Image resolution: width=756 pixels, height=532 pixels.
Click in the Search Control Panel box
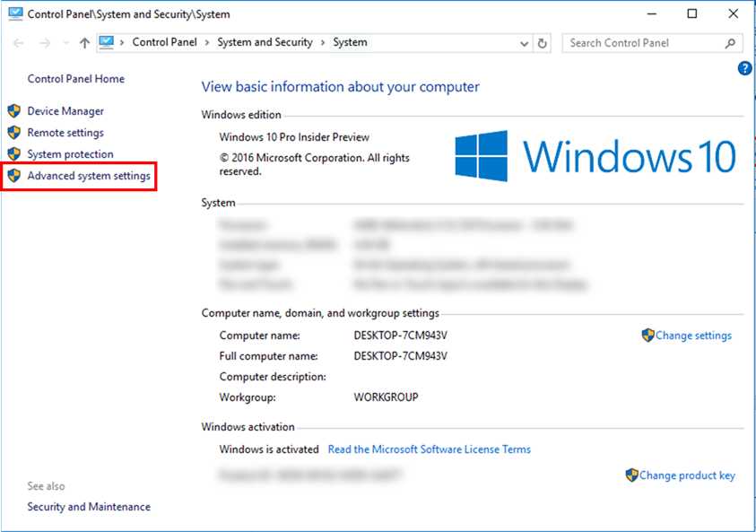(652, 43)
